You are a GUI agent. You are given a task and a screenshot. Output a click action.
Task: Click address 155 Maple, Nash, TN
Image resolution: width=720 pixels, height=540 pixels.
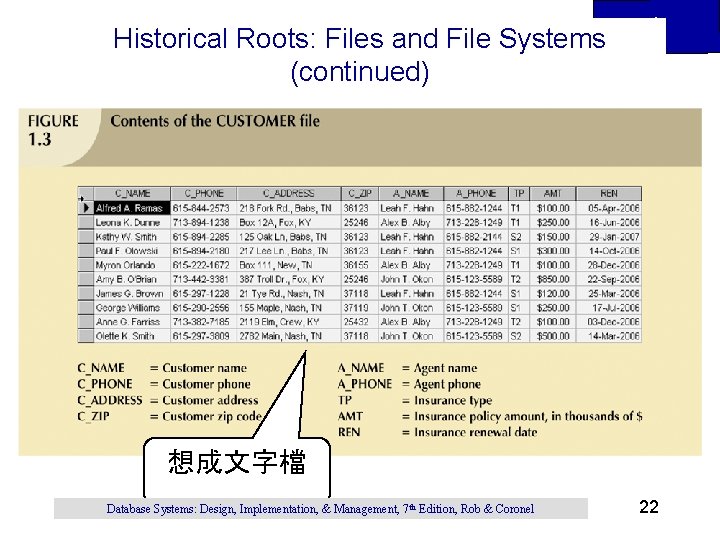click(281, 308)
